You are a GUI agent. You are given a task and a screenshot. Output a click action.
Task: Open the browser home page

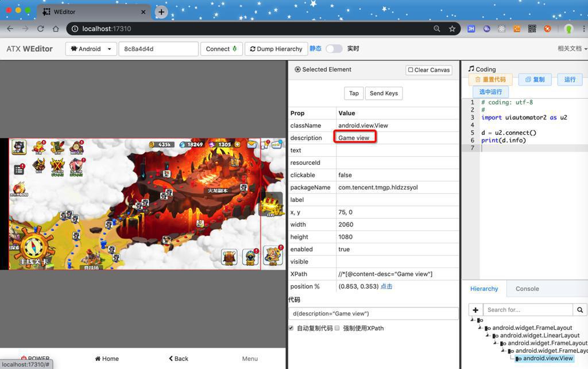56,29
